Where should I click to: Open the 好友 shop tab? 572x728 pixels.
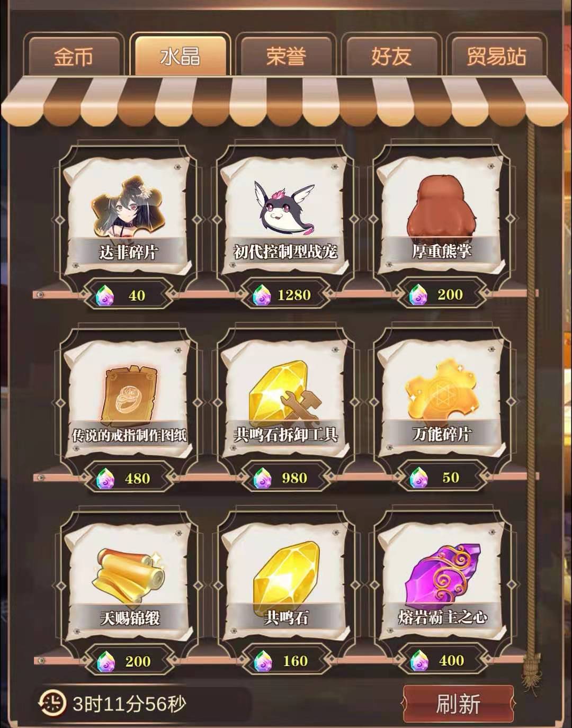tap(391, 55)
